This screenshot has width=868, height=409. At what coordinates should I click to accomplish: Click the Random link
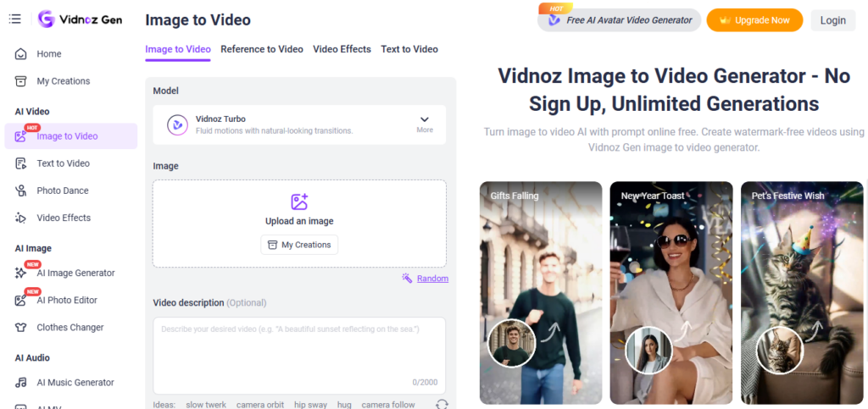tap(433, 279)
